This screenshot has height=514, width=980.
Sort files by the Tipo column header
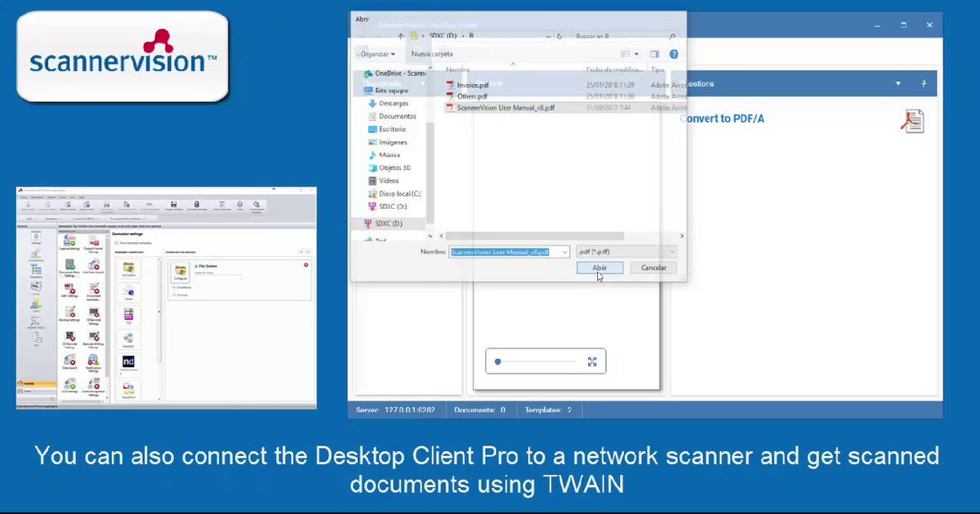click(x=658, y=70)
